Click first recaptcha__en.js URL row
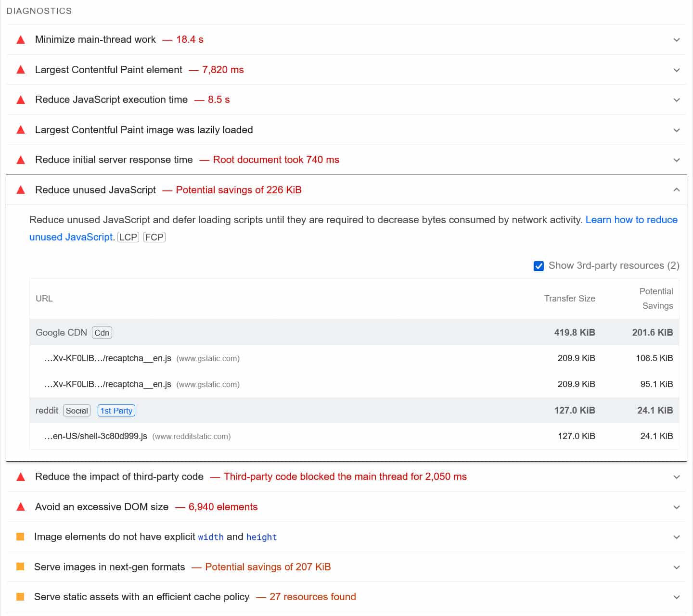The image size is (693, 616). pyautogui.click(x=108, y=358)
